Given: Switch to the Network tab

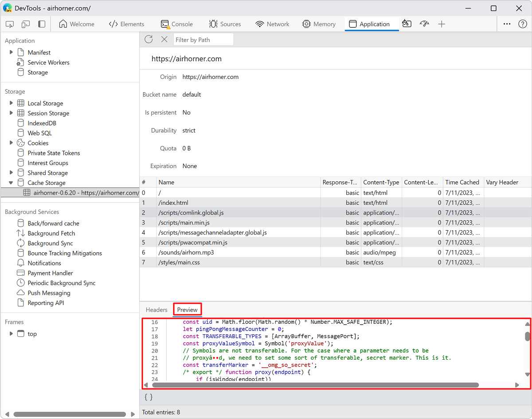Looking at the screenshot, I should click(x=272, y=24).
